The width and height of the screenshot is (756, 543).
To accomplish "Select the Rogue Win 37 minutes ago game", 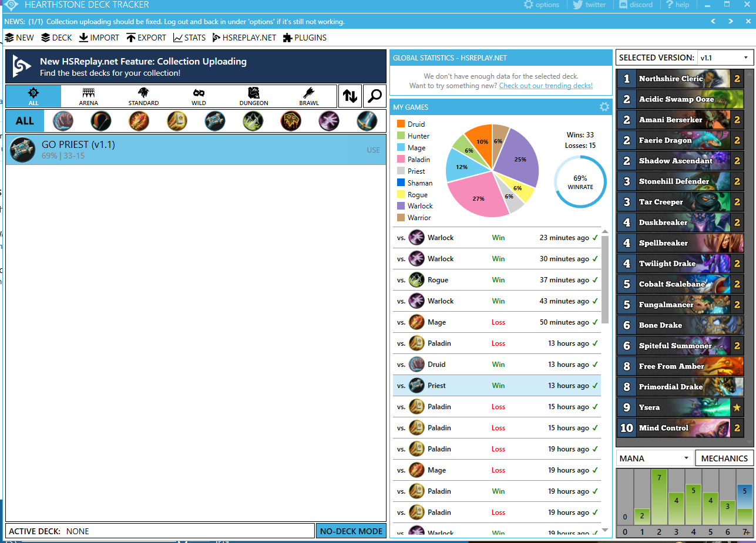I will [x=497, y=280].
